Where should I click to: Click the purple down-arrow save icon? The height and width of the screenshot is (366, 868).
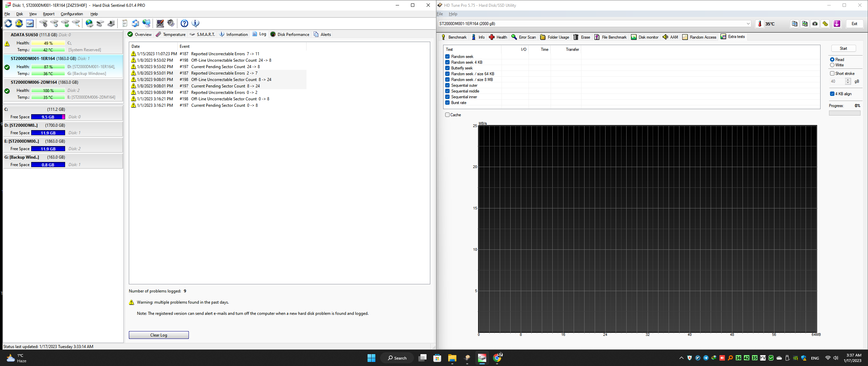point(837,24)
